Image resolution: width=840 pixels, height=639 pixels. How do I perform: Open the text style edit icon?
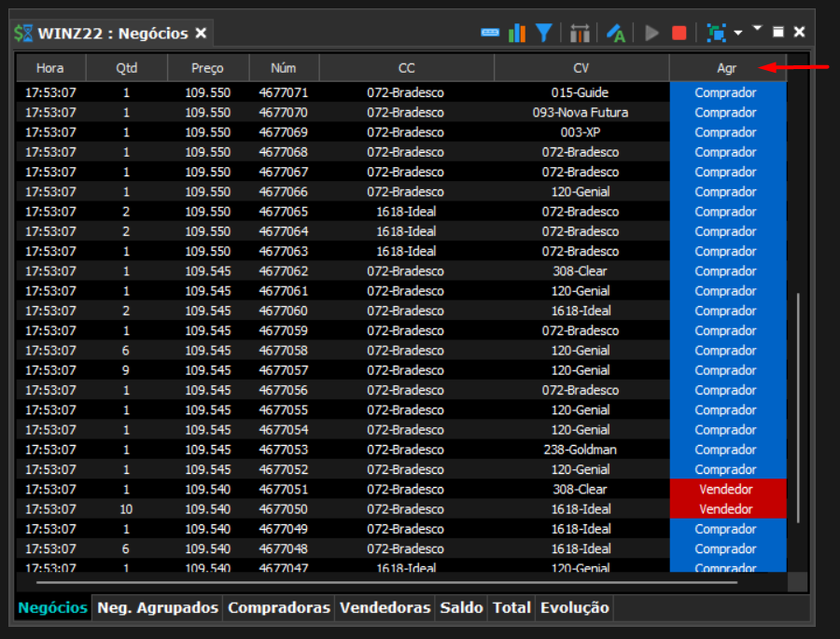tap(616, 34)
